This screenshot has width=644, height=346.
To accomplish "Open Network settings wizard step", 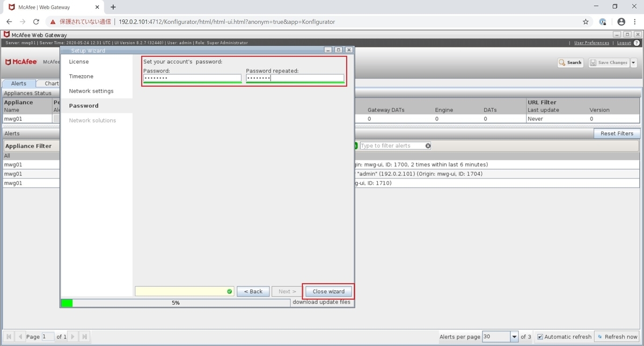I will (91, 91).
